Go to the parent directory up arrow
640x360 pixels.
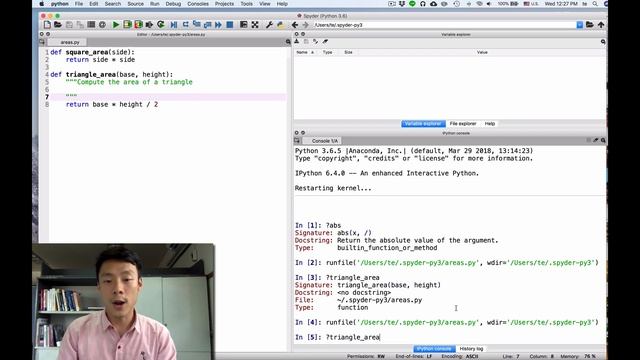point(601,25)
